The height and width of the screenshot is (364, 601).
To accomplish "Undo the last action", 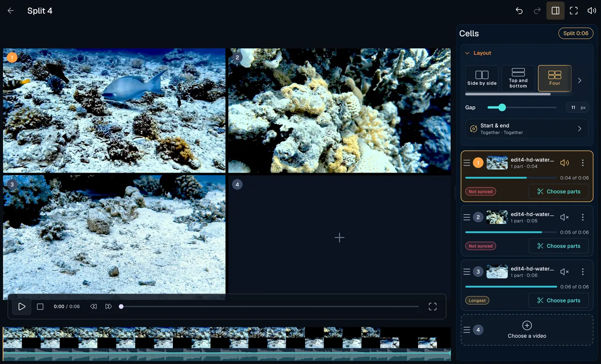I will 519,11.
